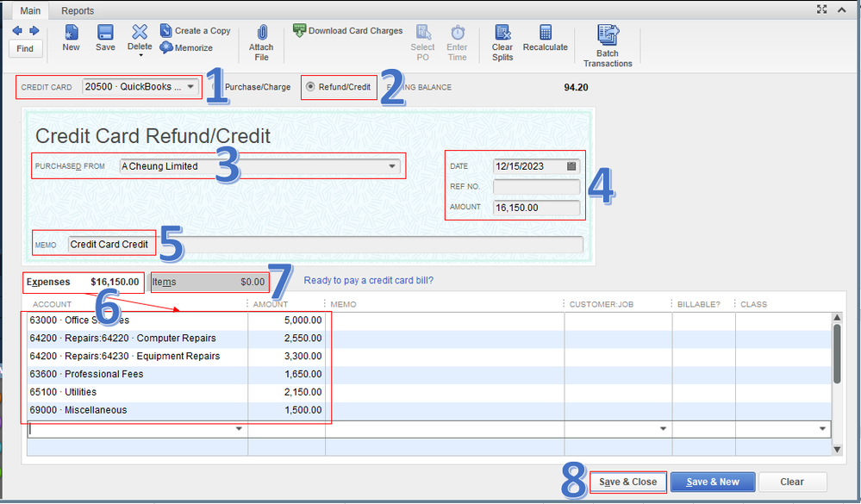Collapse the ribbon with the caret icon
This screenshot has width=861, height=504.
[842, 9]
